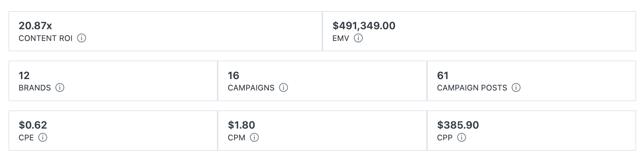Click the 20.87x content ROI value

click(35, 26)
